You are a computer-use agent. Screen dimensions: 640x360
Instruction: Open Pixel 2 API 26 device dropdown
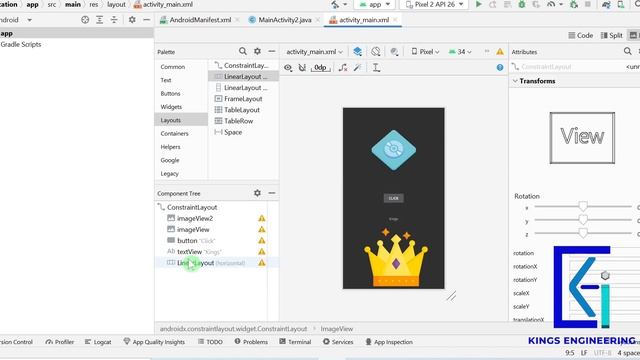click(436, 4)
